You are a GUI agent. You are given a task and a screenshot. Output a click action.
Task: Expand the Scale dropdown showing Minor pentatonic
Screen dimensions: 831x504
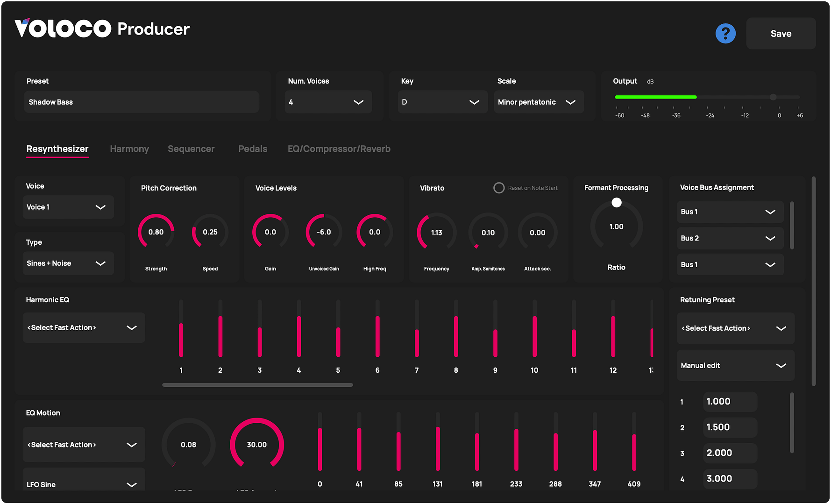[x=538, y=102]
